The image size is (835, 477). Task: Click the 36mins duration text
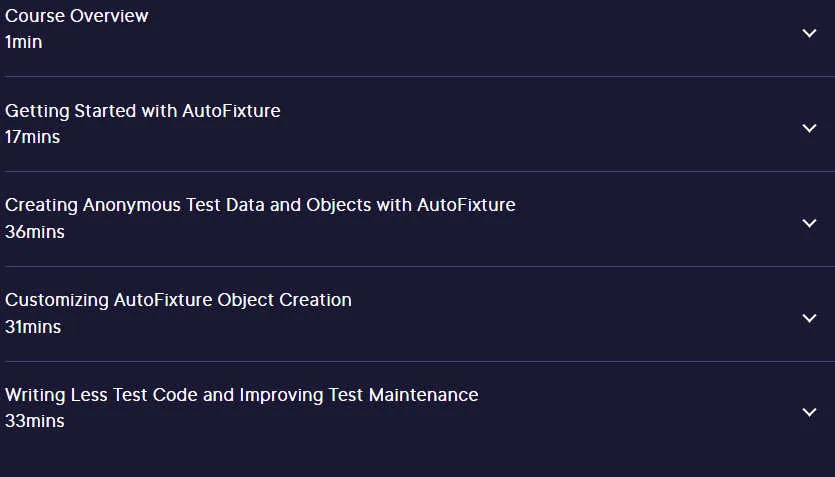(35, 232)
